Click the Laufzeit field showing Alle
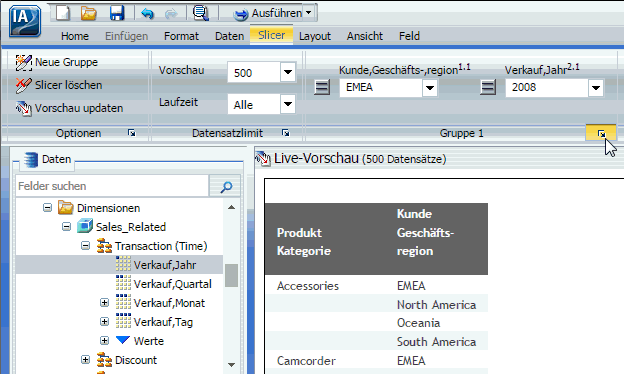The image size is (624, 374). pyautogui.click(x=254, y=105)
